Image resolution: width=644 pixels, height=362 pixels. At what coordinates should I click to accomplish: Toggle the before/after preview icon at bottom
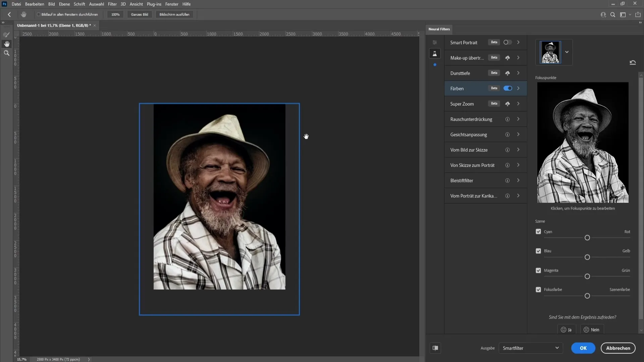pyautogui.click(x=435, y=348)
